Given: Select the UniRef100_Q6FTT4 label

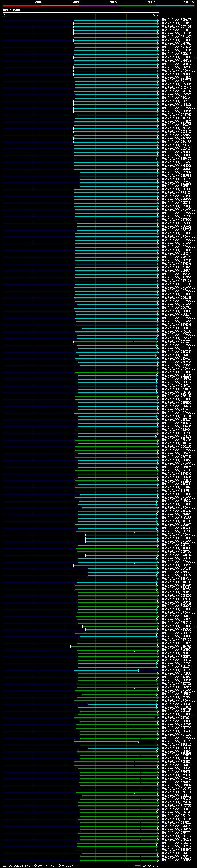Looking at the screenshot, I should [x=177, y=833].
